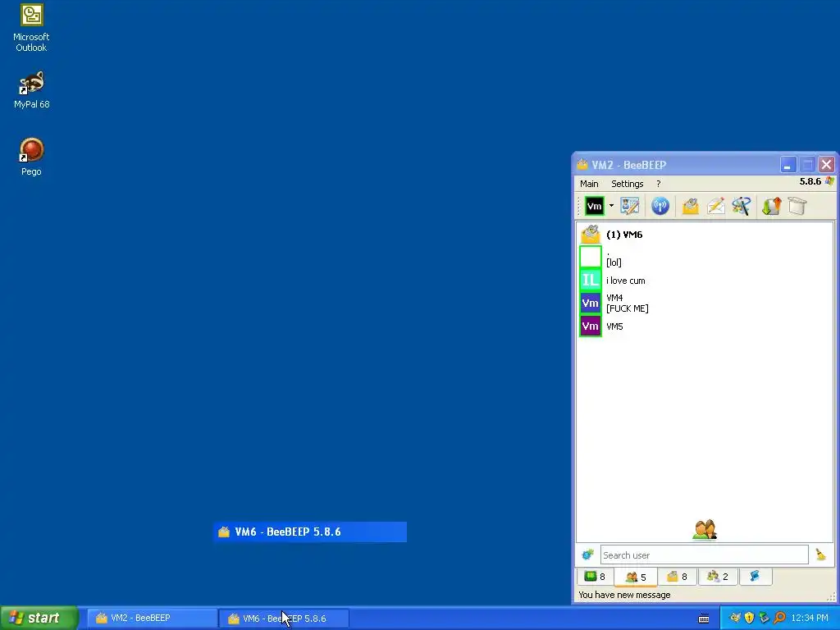Open the ? help menu
Viewport: 840px width, 630px height.
coord(659,184)
